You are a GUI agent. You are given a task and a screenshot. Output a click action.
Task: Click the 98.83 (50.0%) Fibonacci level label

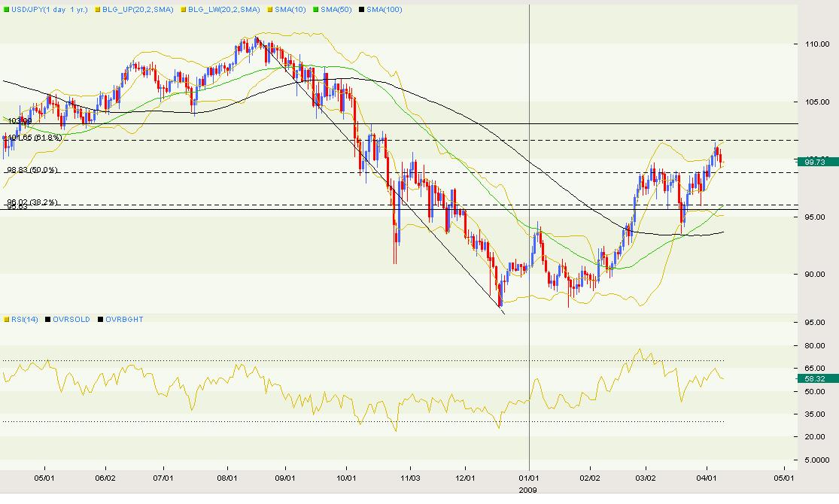(x=32, y=169)
